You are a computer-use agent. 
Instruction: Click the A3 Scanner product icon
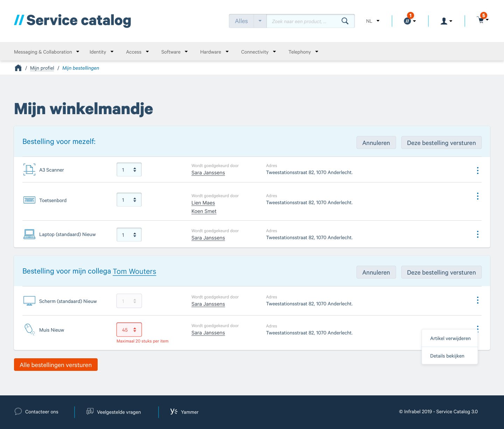(x=29, y=169)
